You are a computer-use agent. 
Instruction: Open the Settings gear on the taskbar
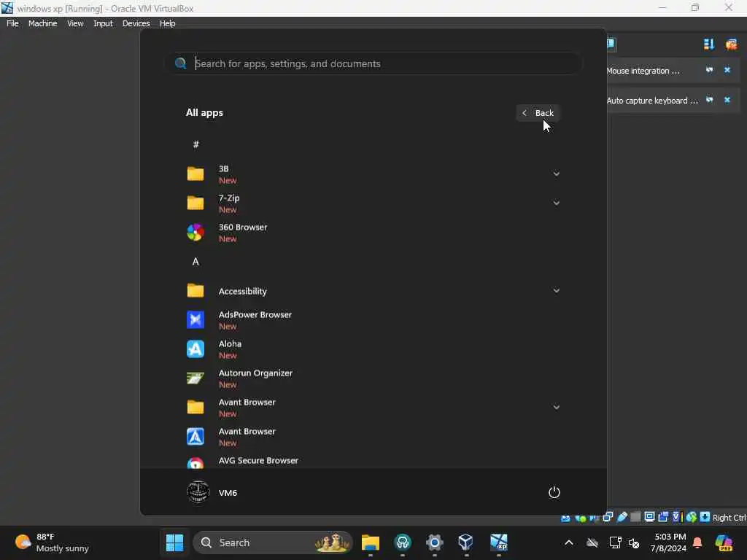click(434, 542)
